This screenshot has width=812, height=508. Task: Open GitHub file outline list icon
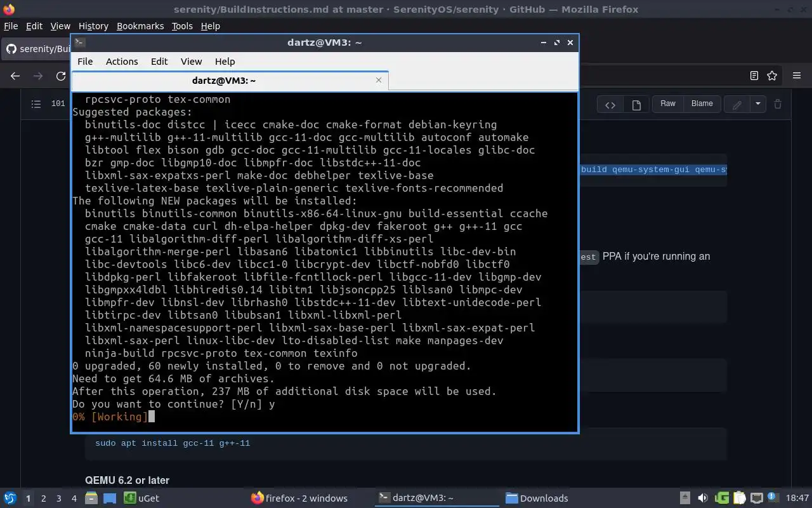tap(36, 104)
